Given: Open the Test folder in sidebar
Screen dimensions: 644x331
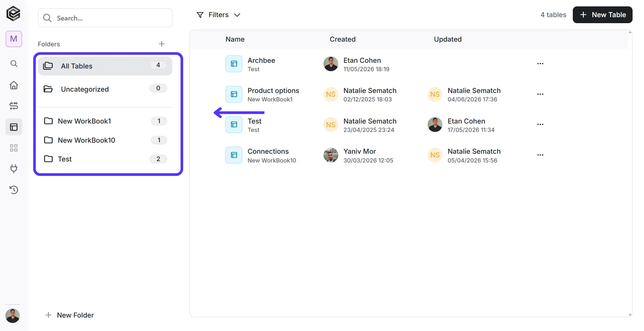Looking at the screenshot, I should (x=105, y=159).
